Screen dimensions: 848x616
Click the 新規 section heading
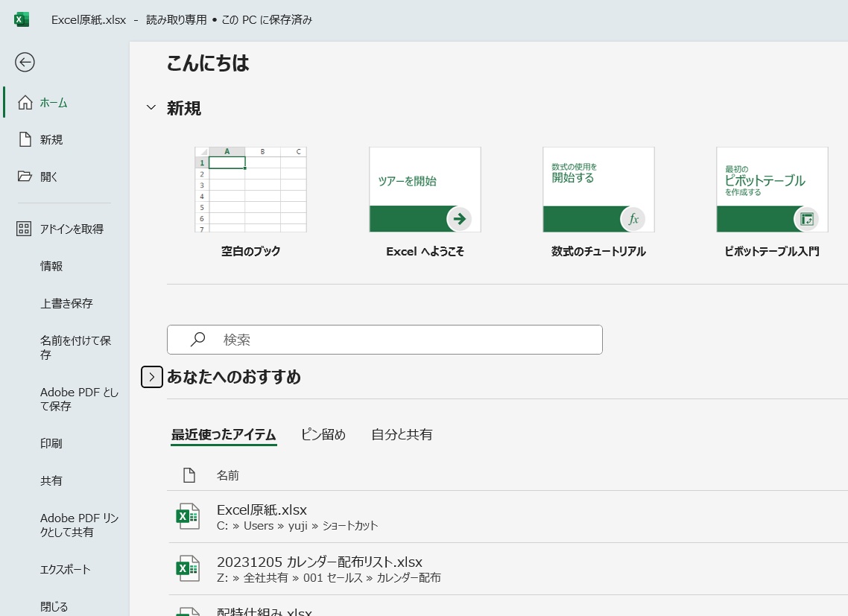[x=184, y=108]
